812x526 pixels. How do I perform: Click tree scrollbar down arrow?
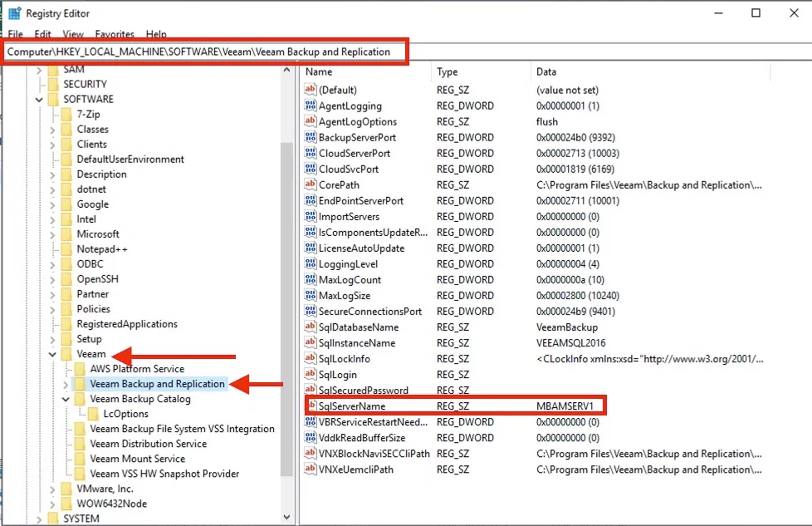click(287, 517)
